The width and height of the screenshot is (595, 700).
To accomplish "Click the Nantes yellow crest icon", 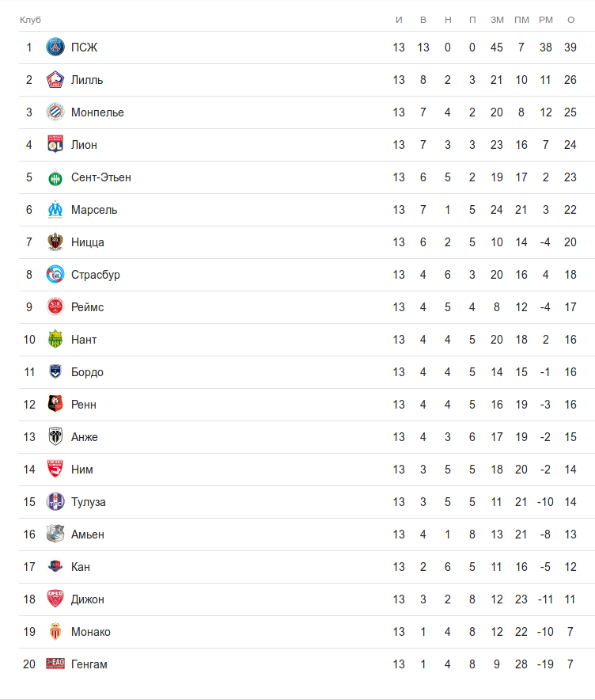I will point(55,340).
